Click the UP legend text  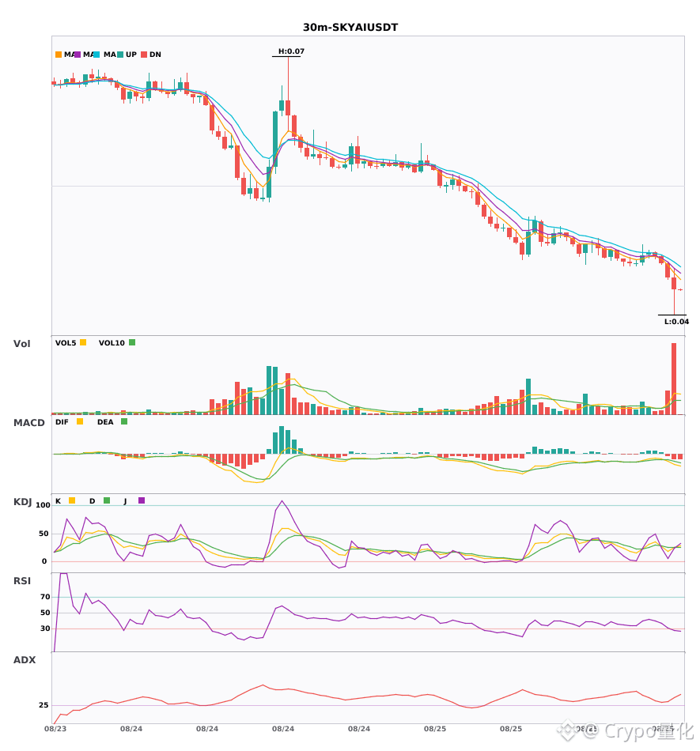(x=131, y=55)
